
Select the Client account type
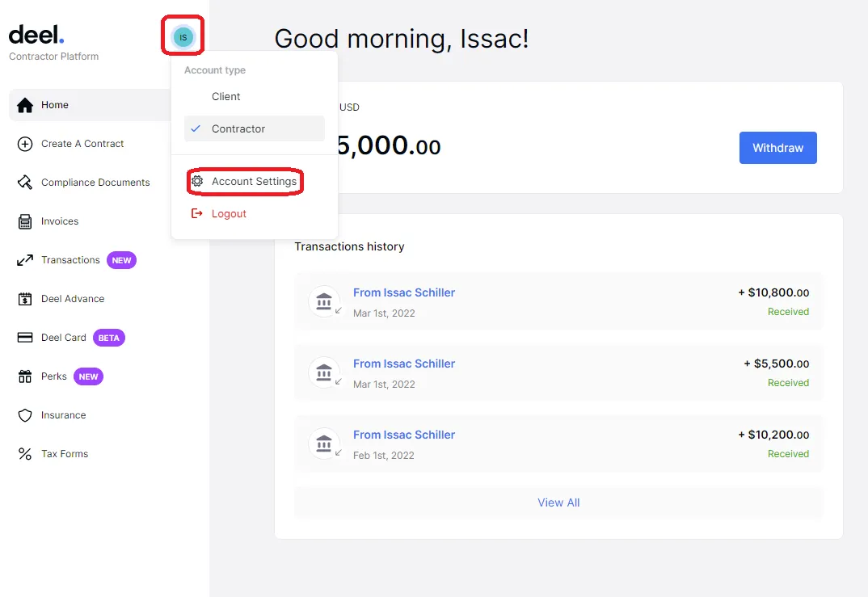(x=255, y=96)
